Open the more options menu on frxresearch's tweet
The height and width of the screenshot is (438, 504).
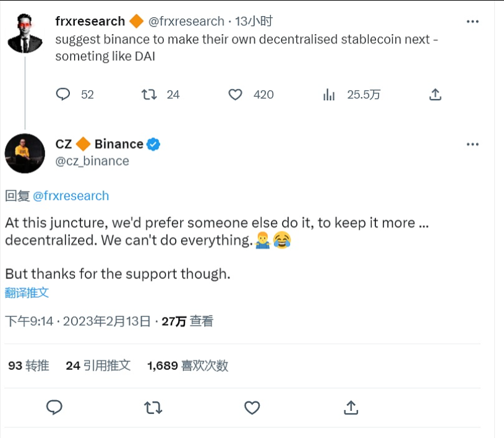point(472,20)
